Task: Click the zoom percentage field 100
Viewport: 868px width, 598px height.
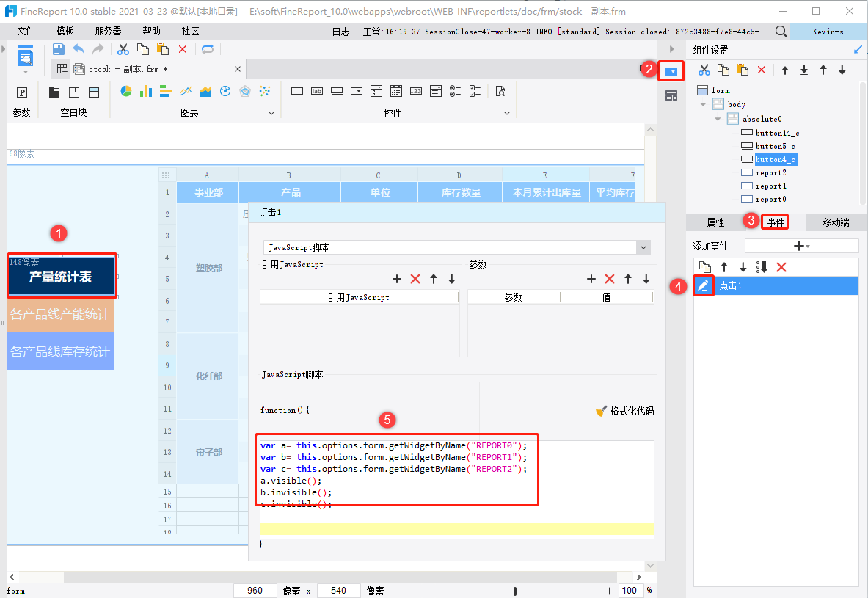Action: 630,590
